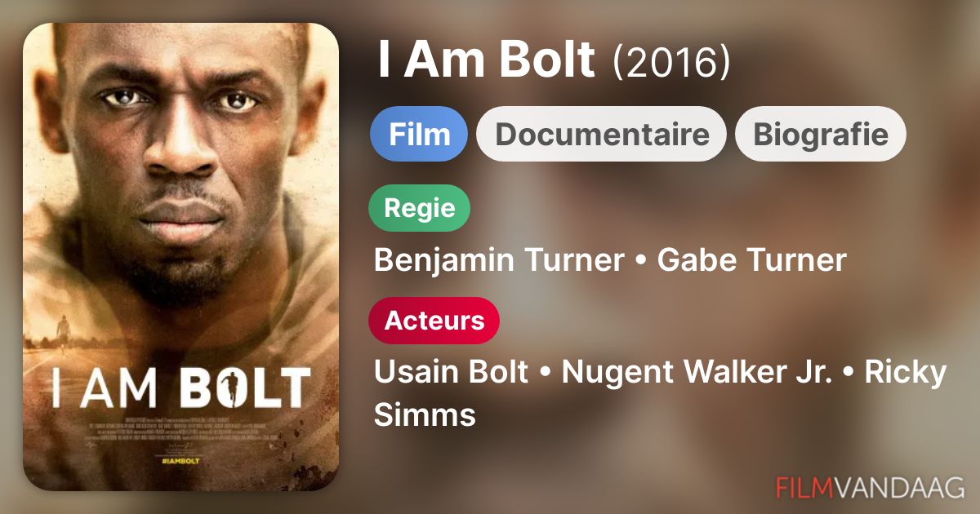Image resolution: width=980 pixels, height=514 pixels.
Task: Click the green Regie label
Action: click(x=420, y=208)
